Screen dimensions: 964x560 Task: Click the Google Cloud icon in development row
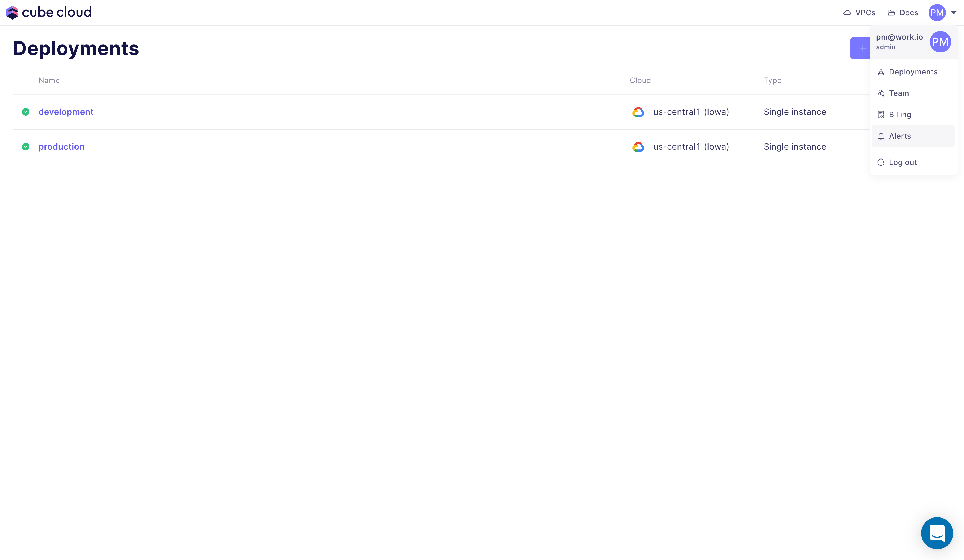(x=638, y=112)
